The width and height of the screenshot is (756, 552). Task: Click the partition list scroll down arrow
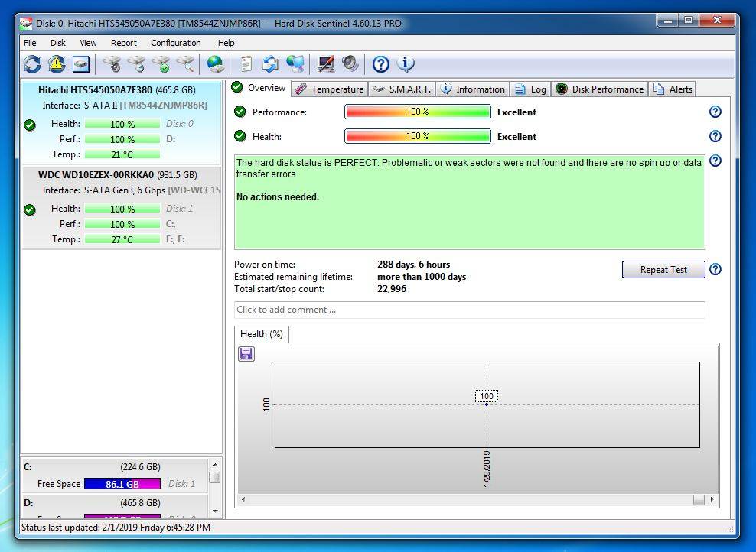[215, 511]
